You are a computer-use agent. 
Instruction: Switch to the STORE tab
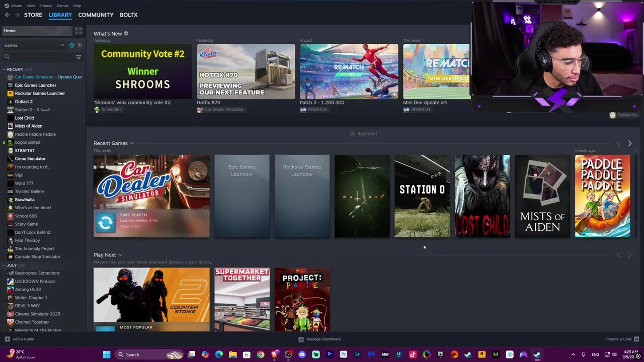pos(33,15)
